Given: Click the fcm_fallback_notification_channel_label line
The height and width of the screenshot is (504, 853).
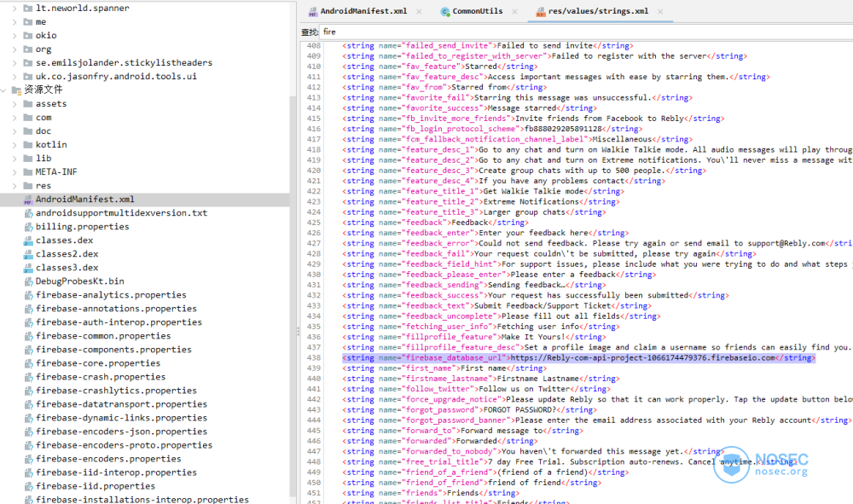Looking at the screenshot, I should [518, 139].
